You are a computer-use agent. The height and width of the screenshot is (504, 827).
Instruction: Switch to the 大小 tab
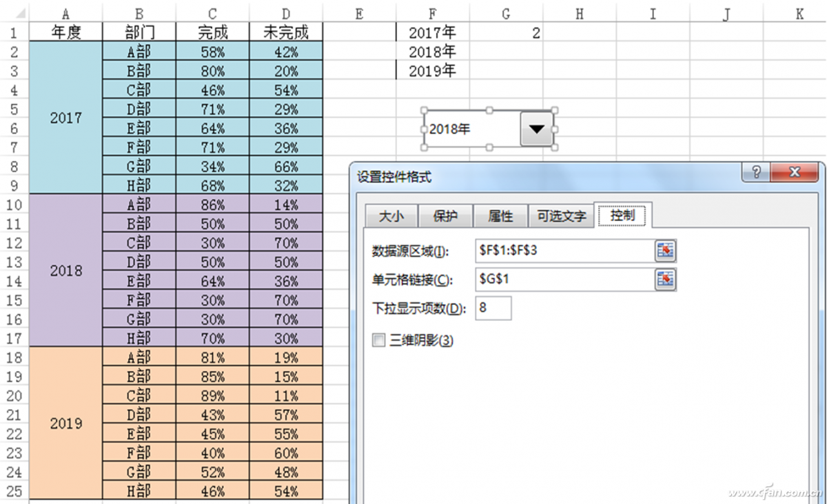390,216
